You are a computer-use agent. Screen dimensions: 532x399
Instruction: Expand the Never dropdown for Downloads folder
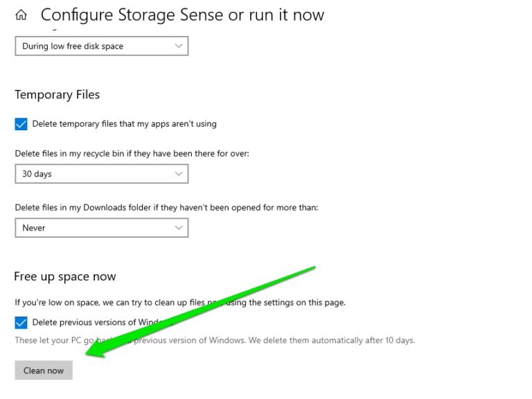101,228
